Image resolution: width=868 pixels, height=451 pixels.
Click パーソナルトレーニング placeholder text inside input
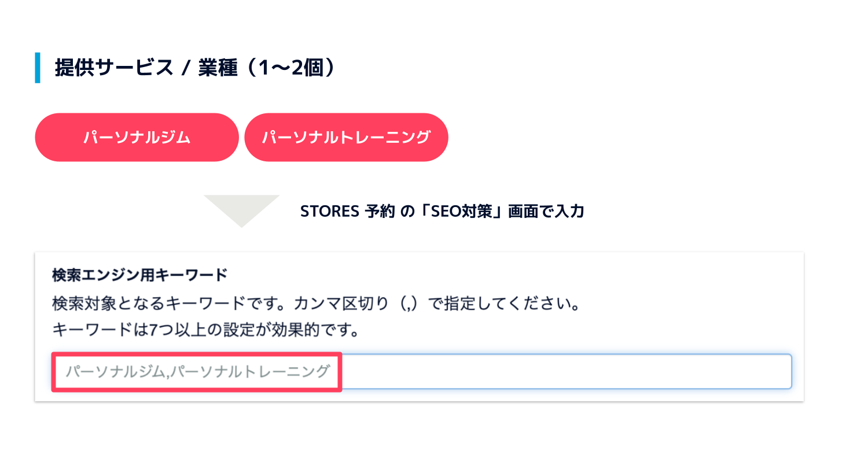[x=251, y=371]
